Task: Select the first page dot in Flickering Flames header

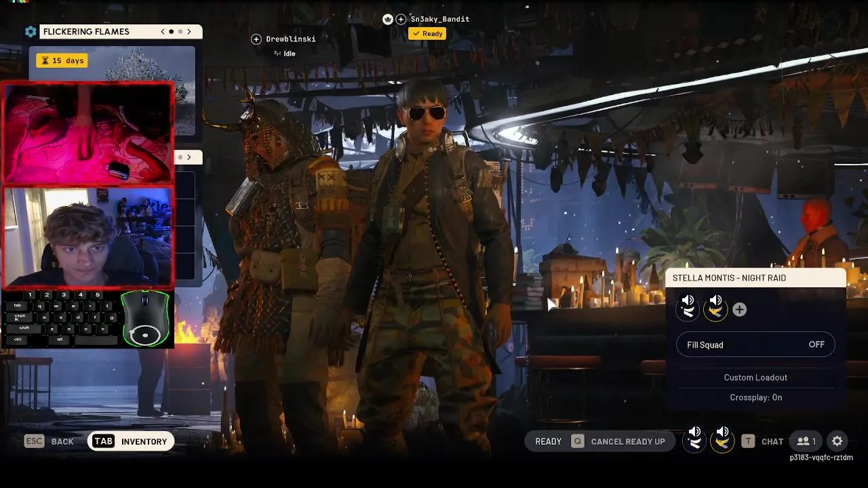Action: click(x=172, y=32)
